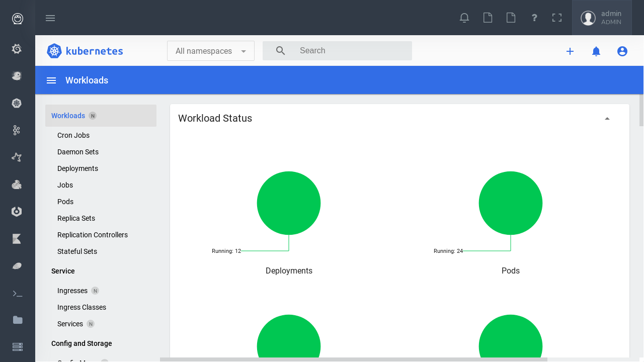Open the blue Kubernetes notifications bell
This screenshot has width=644, height=362.
[596, 51]
